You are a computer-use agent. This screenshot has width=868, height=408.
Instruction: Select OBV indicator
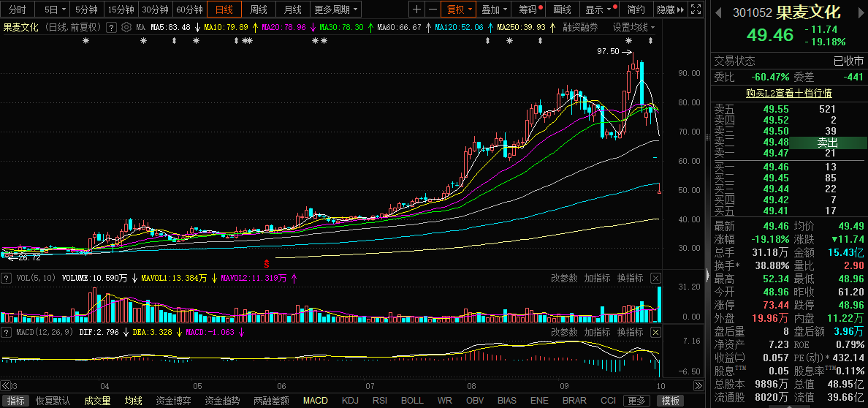click(474, 401)
